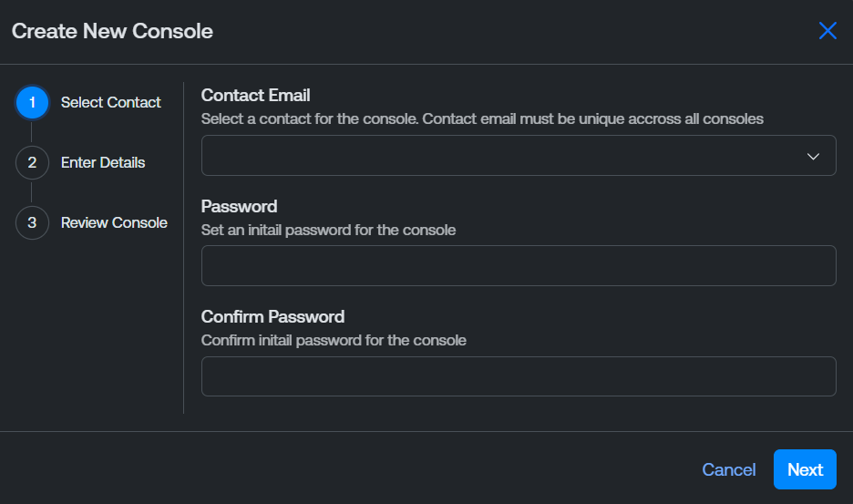Viewport: 853px width, 504px height.
Task: Expand the Contact Email dropdown arrow
Action: 814,157
